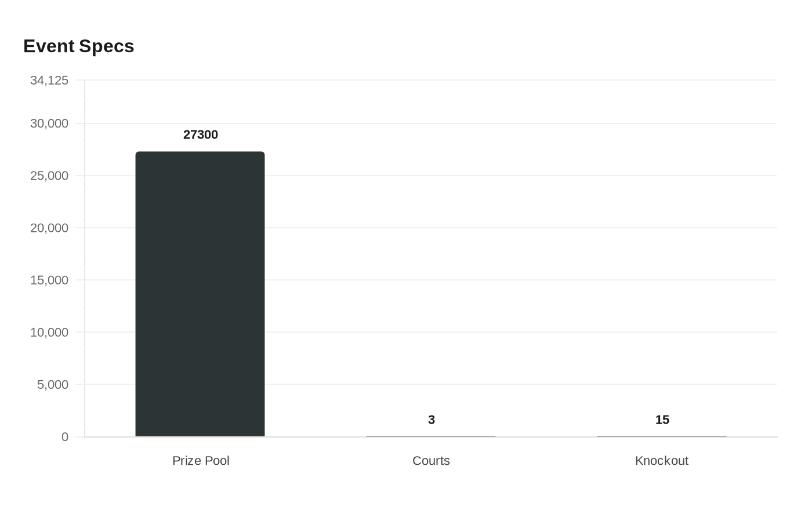Click the data label 3 above Courts

click(x=432, y=420)
